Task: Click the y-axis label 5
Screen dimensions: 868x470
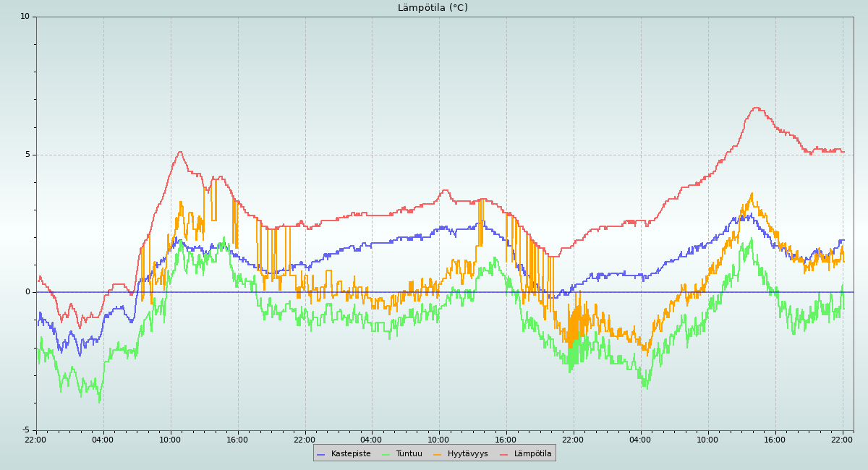Action: (x=27, y=155)
